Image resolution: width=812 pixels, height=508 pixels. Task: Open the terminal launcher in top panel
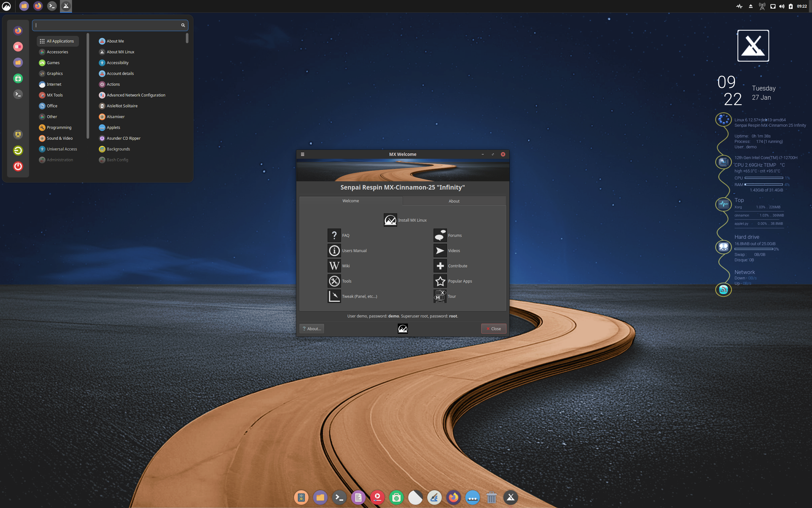[52, 6]
